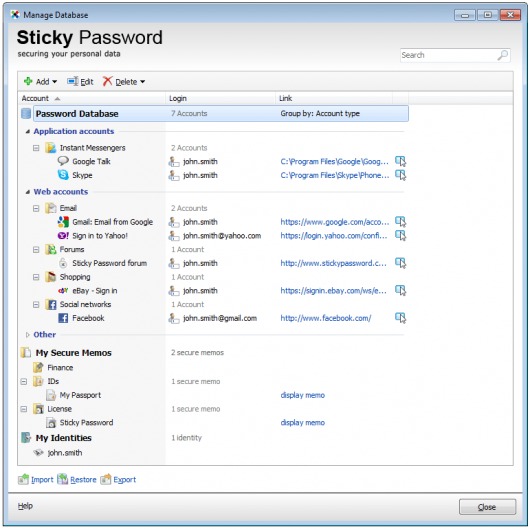The width and height of the screenshot is (530, 529).
Task: Collapse the Web accounts group
Action: point(28,192)
